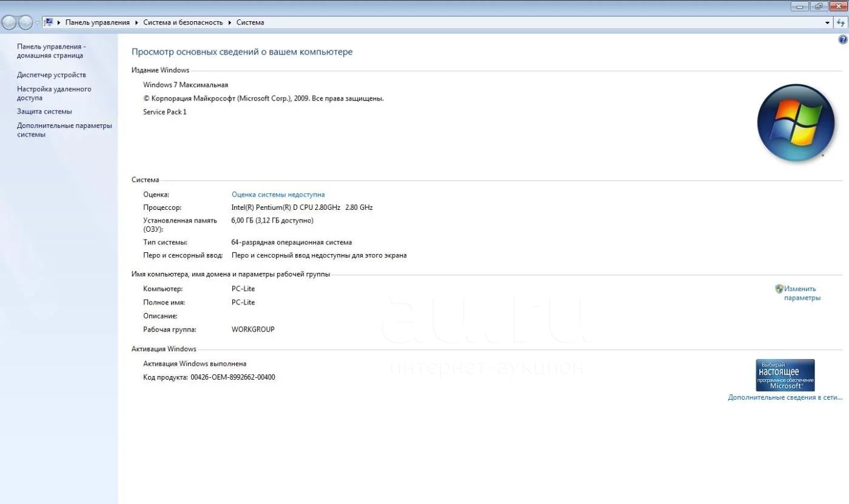Click the Windows logo orb image

point(796,123)
